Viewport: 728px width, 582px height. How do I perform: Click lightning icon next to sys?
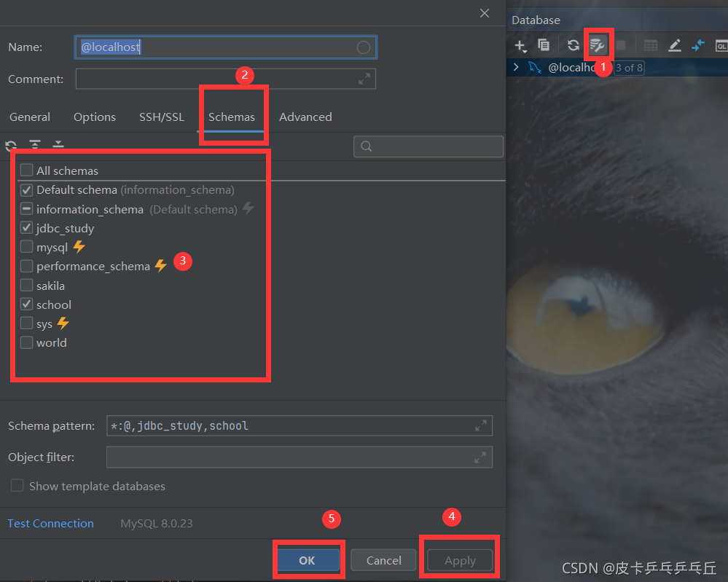pyautogui.click(x=63, y=323)
